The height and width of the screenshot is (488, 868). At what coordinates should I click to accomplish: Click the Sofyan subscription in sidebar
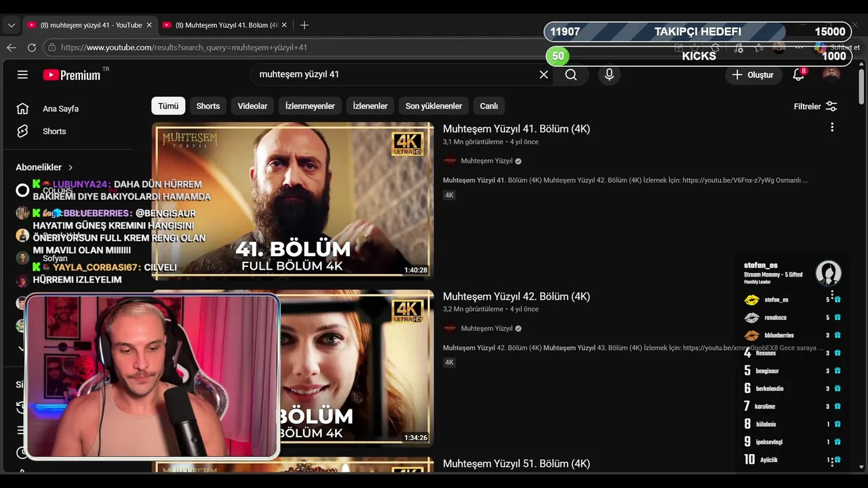(55, 258)
